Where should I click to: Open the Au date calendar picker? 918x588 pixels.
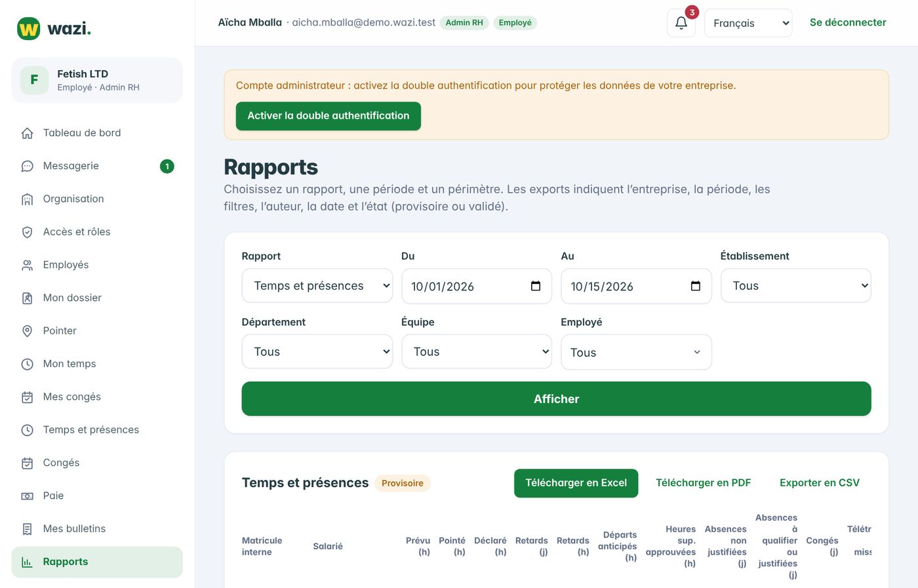click(x=696, y=286)
